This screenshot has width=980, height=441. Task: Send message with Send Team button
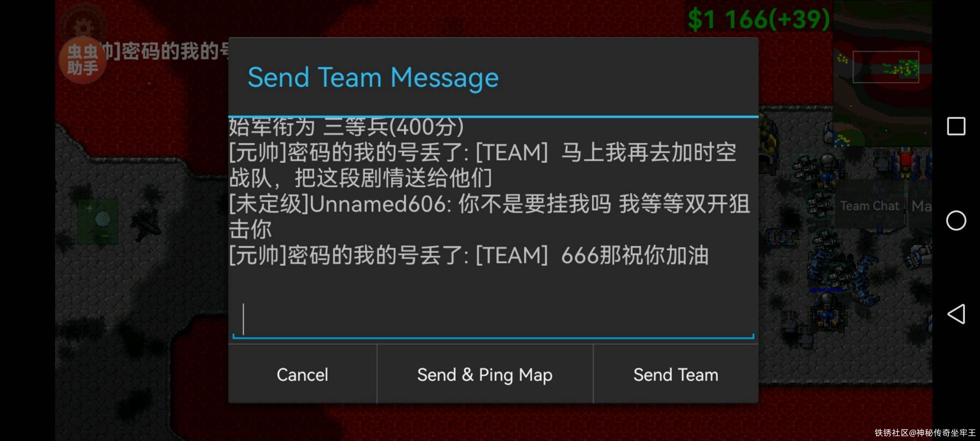click(676, 374)
